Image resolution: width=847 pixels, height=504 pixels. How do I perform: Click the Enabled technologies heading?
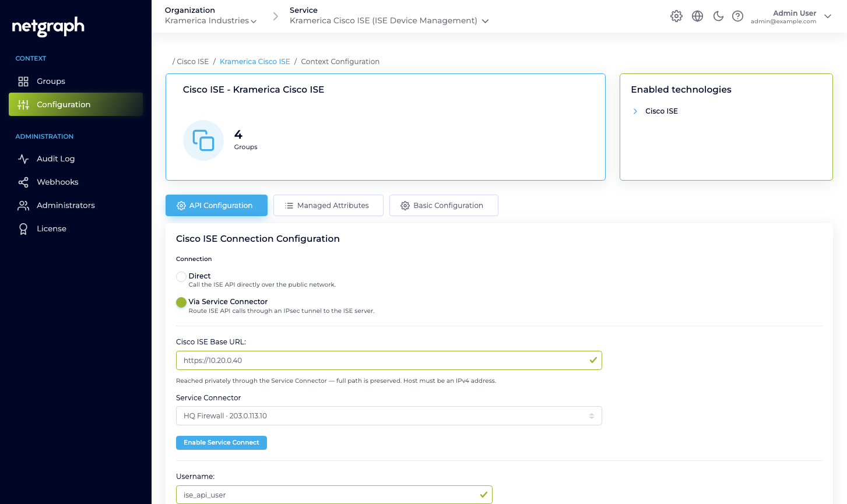tap(681, 89)
